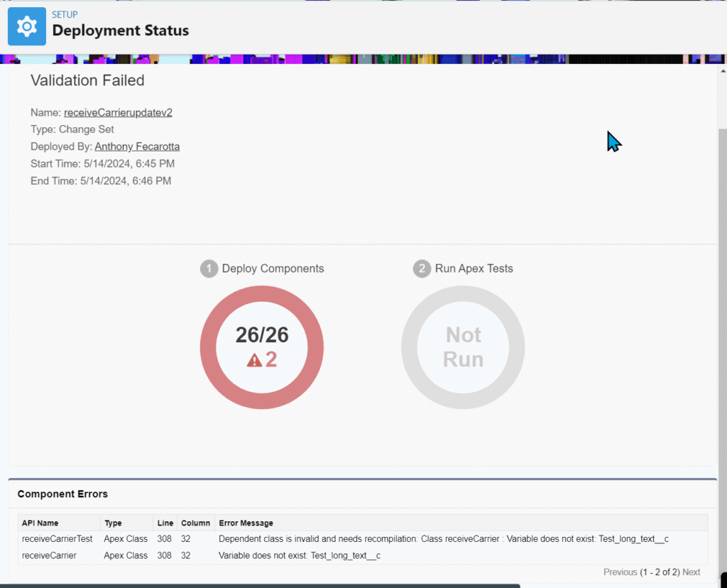Go to Next page of errors

coord(691,572)
